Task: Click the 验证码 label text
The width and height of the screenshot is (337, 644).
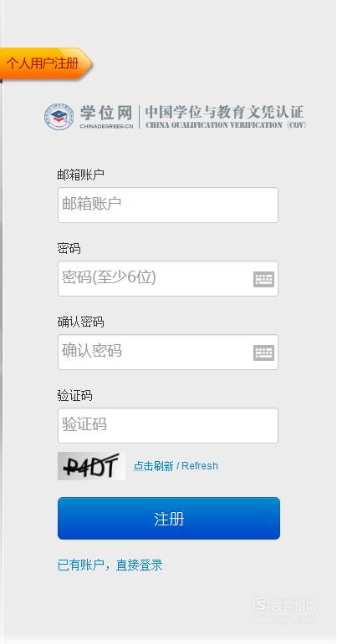Action: [x=74, y=396]
